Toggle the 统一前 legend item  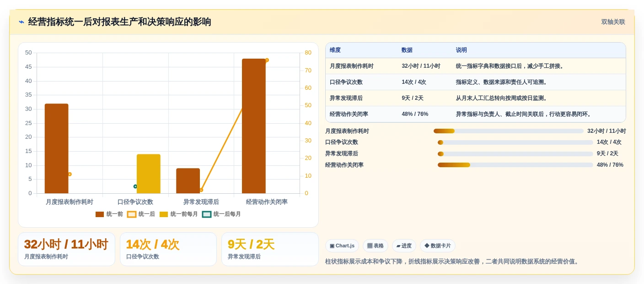(109, 214)
